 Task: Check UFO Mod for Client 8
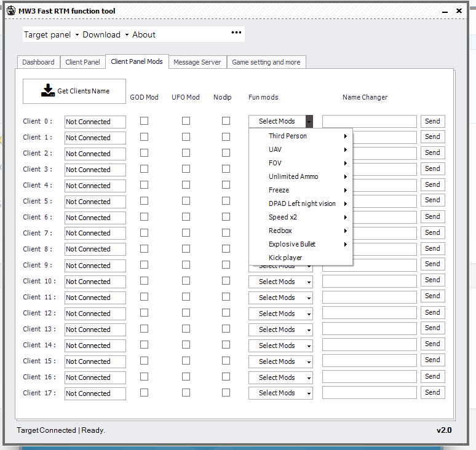pyautogui.click(x=186, y=249)
